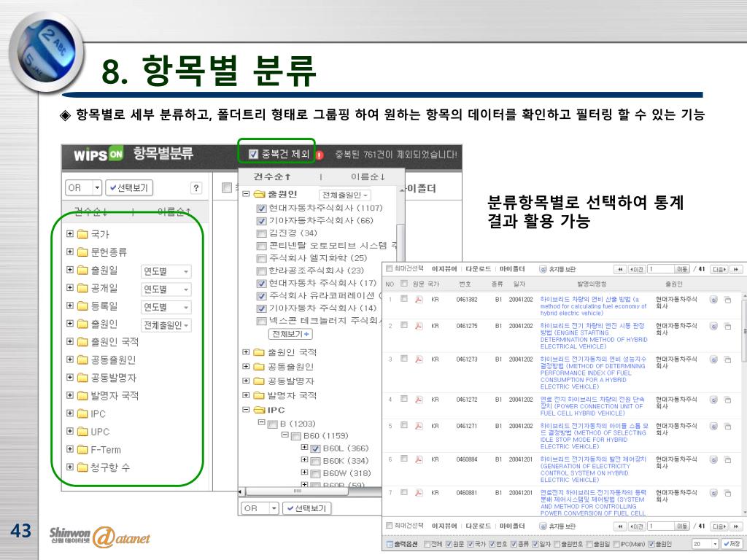Image resolution: width=747 pixels, height=560 pixels.
Task: Open patent 0461273 in new window icon
Action: (728, 359)
